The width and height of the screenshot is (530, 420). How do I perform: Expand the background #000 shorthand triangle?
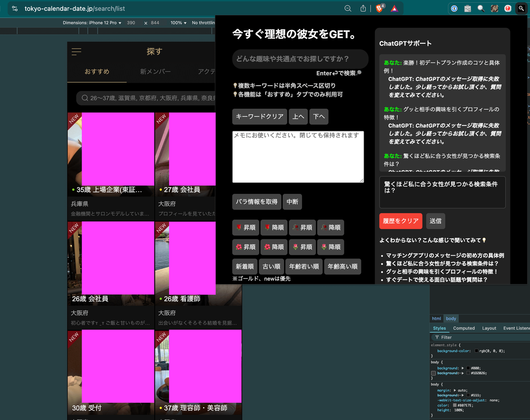pos(463,368)
